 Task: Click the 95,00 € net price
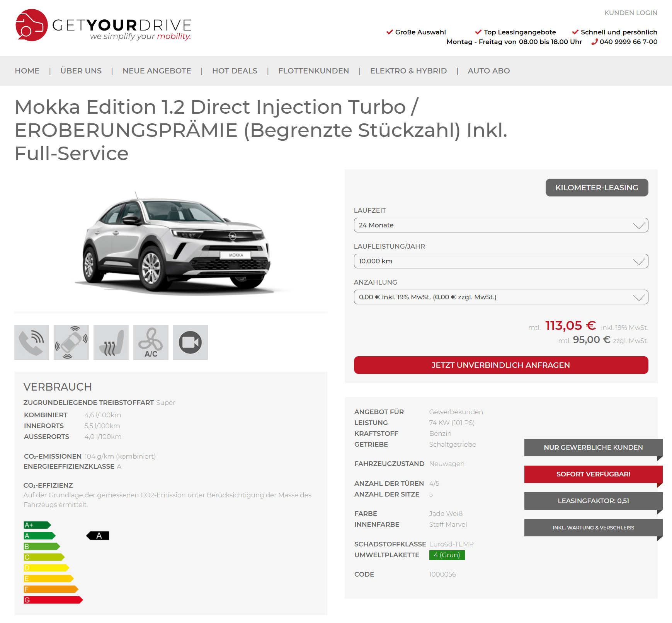(x=592, y=340)
